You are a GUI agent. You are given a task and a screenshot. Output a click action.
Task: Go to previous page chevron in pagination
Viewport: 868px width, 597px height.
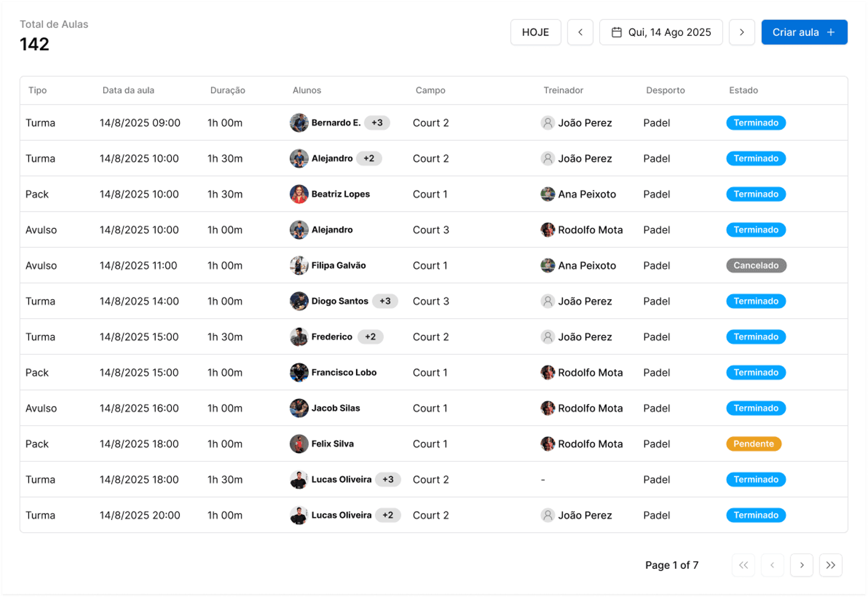[x=772, y=565]
